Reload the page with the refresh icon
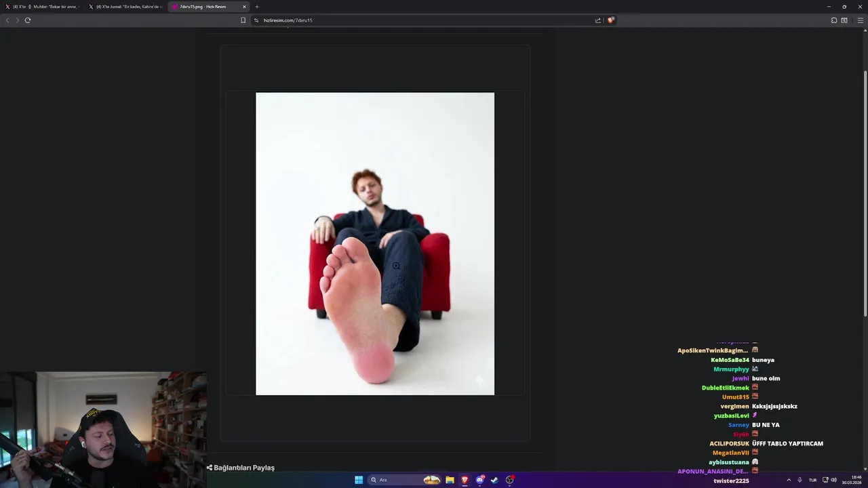 [27, 20]
